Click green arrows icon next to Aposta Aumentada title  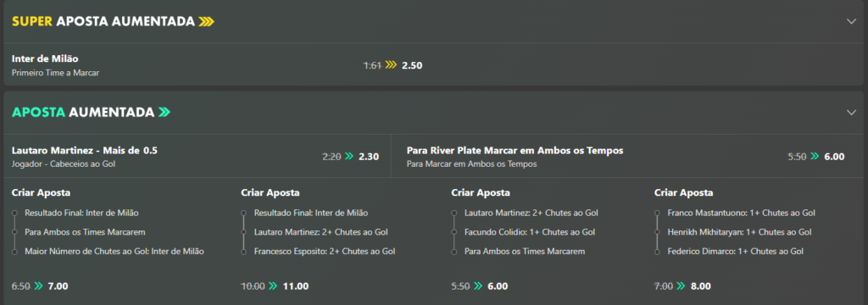pyautogui.click(x=164, y=113)
